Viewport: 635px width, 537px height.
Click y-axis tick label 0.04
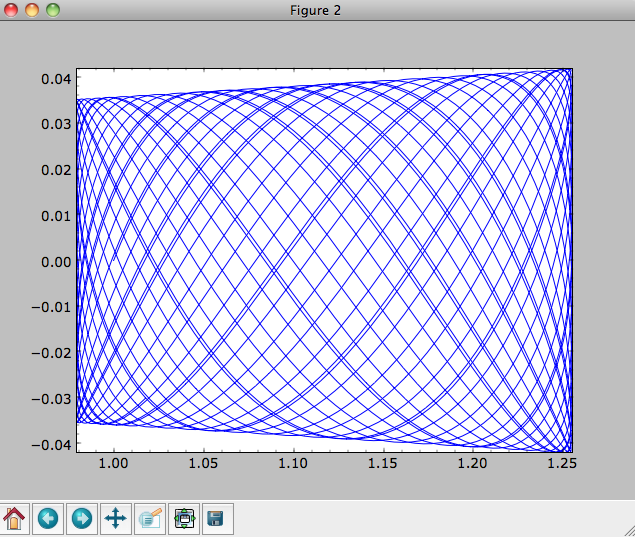pyautogui.click(x=56, y=79)
